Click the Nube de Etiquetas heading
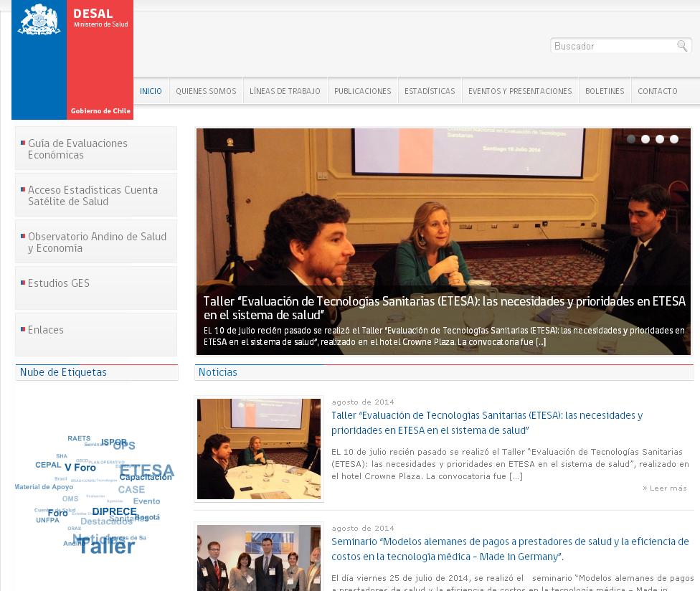The image size is (700, 591). (x=63, y=372)
